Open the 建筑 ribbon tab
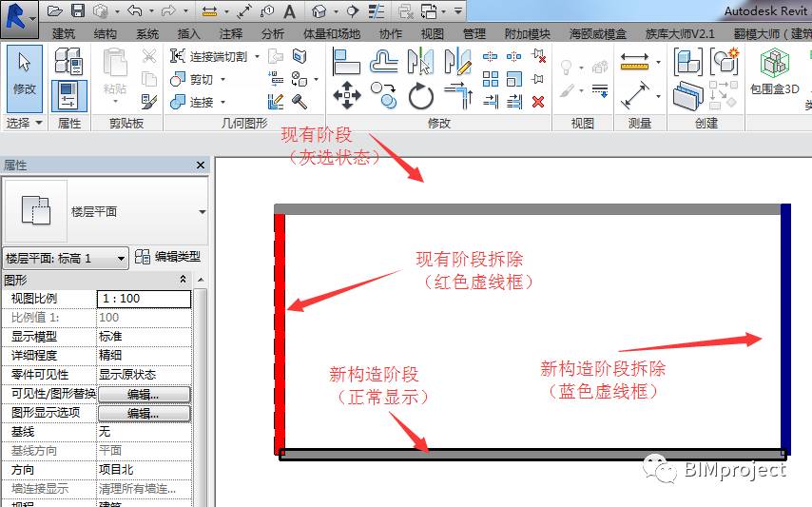 64,34
